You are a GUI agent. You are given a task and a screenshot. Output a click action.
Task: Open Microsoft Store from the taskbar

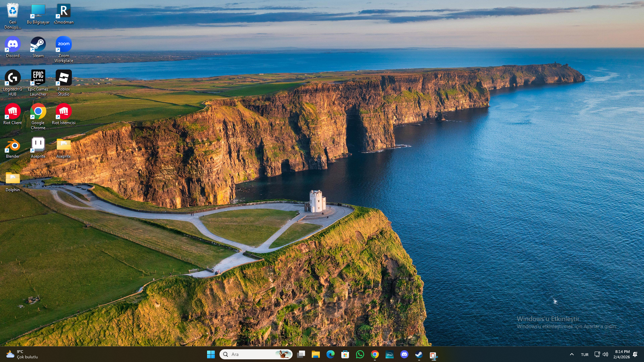345,354
